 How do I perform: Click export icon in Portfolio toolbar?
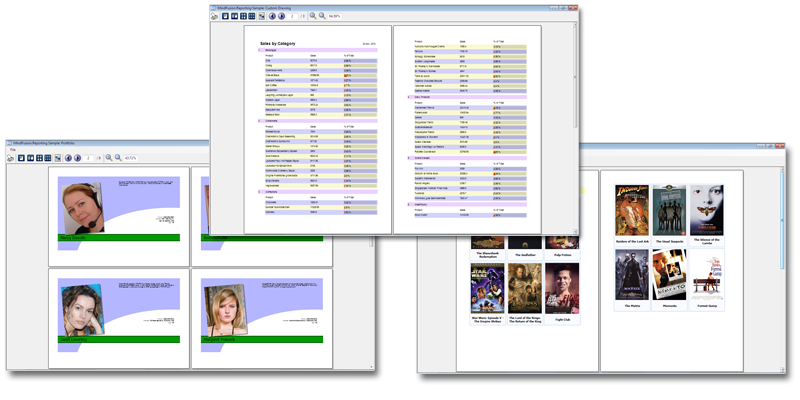58,158
